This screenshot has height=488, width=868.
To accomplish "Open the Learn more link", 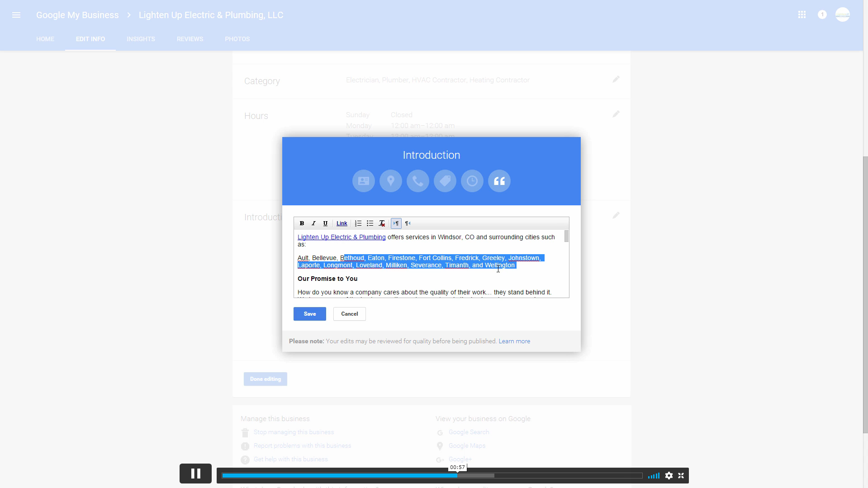I will [x=514, y=341].
